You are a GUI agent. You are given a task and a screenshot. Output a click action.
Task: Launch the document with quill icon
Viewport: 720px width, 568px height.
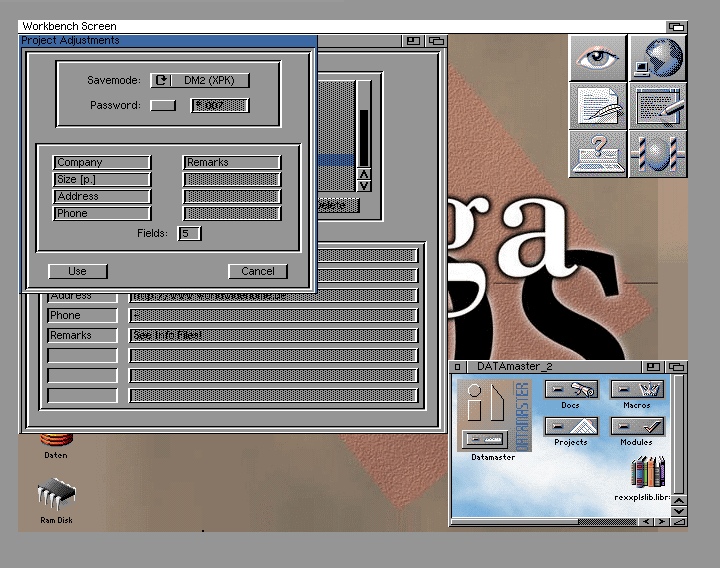click(x=598, y=105)
